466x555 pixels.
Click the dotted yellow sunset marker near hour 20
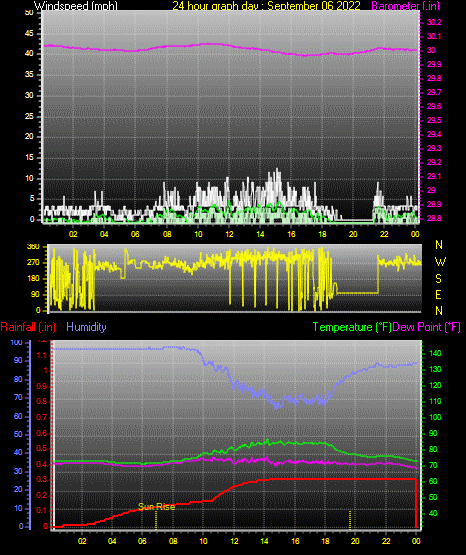[350, 519]
